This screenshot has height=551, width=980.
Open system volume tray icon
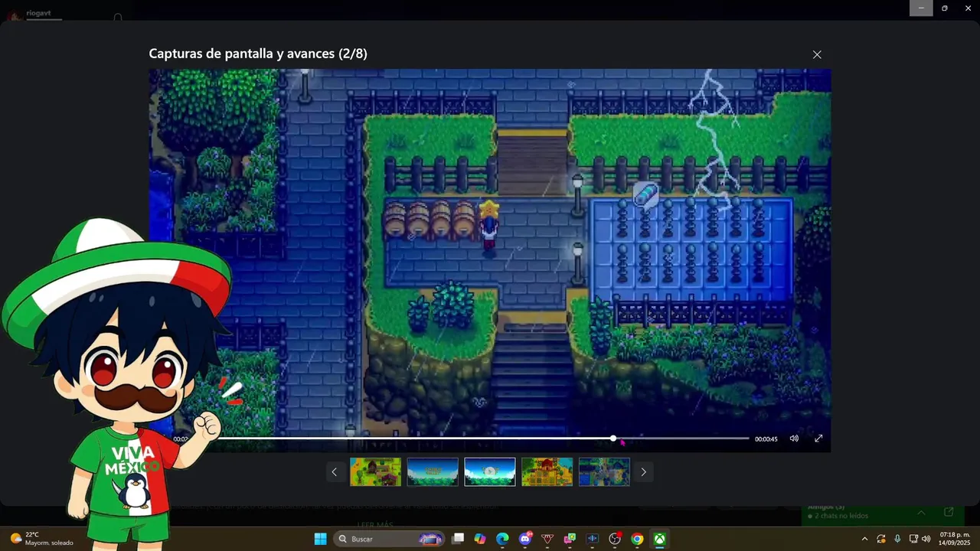[x=926, y=539]
